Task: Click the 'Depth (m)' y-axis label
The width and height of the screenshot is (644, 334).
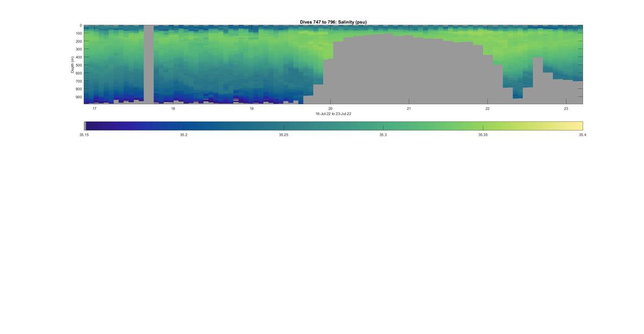Action: (72, 64)
